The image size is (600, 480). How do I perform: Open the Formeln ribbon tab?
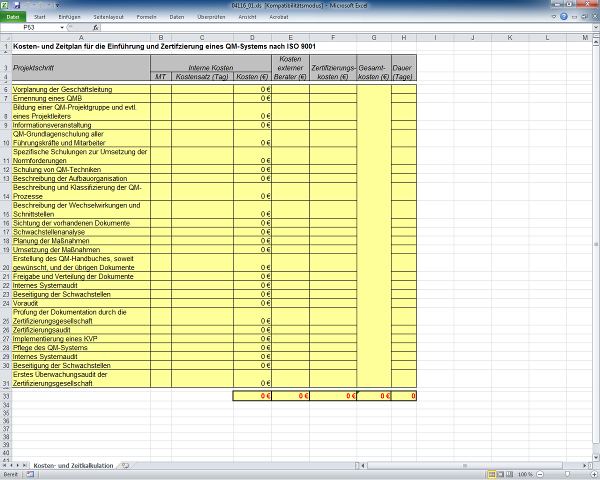tap(146, 17)
